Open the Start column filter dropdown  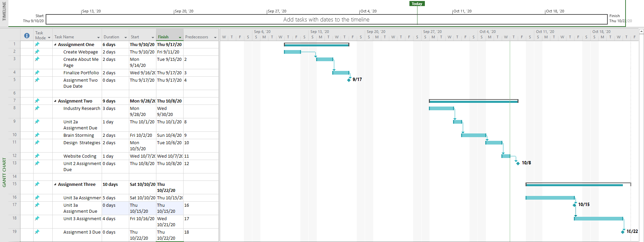click(x=153, y=37)
